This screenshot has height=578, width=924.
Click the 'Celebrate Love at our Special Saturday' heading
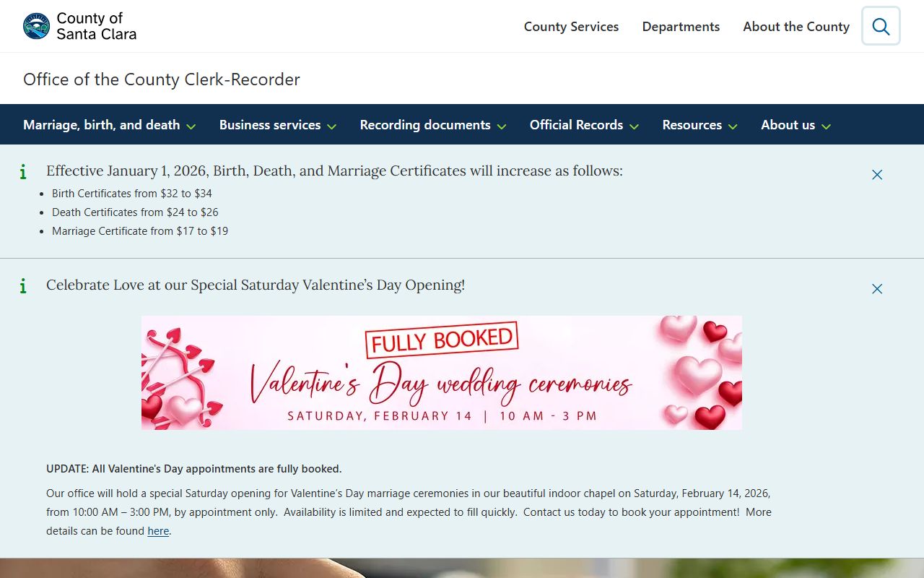(x=256, y=285)
